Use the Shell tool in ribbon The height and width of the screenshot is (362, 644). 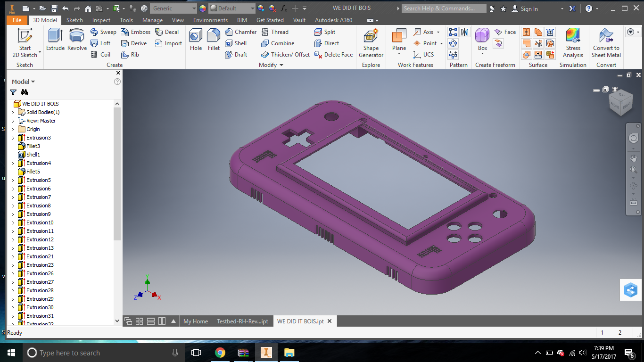click(236, 43)
